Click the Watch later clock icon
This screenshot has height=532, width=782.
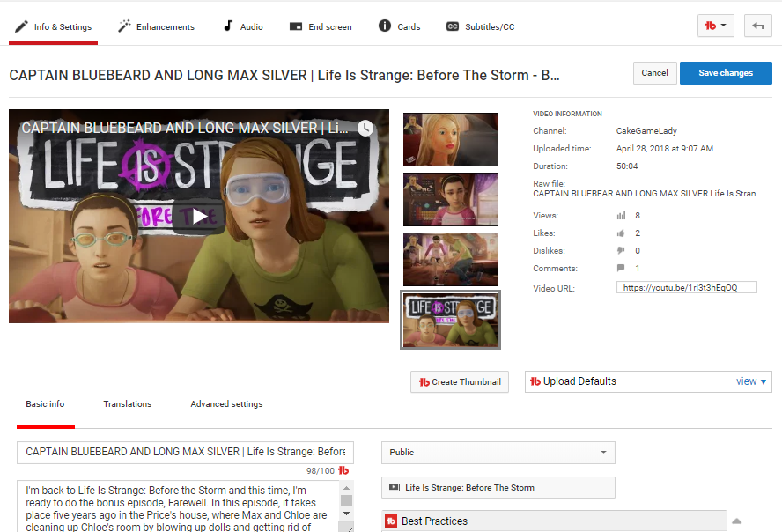365,128
